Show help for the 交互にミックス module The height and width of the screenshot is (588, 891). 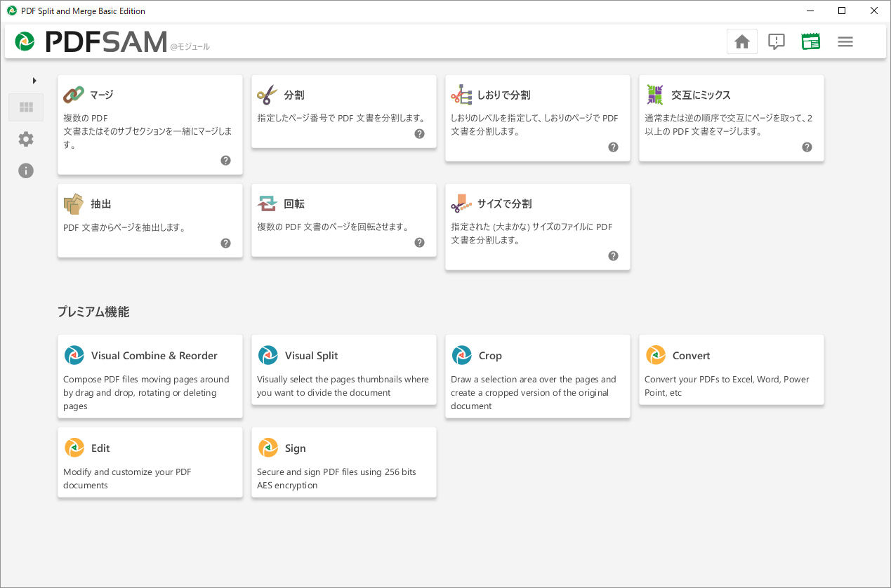point(807,147)
